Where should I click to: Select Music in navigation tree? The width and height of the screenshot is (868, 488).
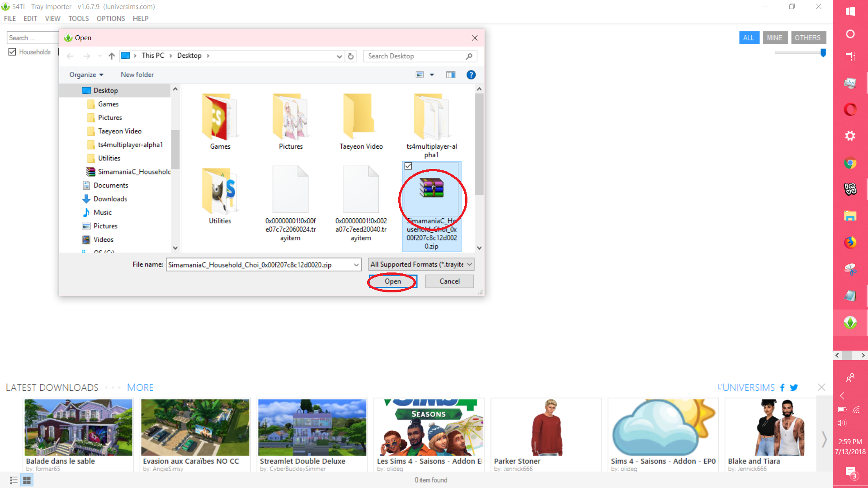103,213
